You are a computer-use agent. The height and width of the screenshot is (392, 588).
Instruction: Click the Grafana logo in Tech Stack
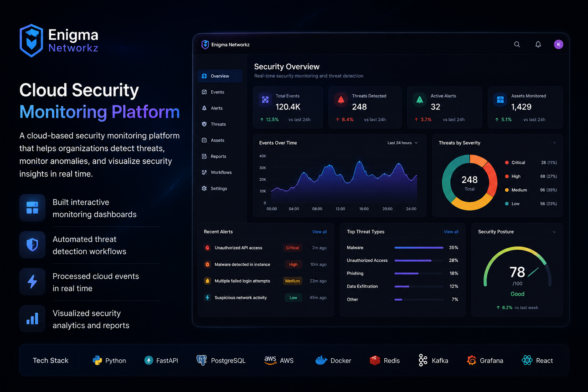click(x=472, y=360)
